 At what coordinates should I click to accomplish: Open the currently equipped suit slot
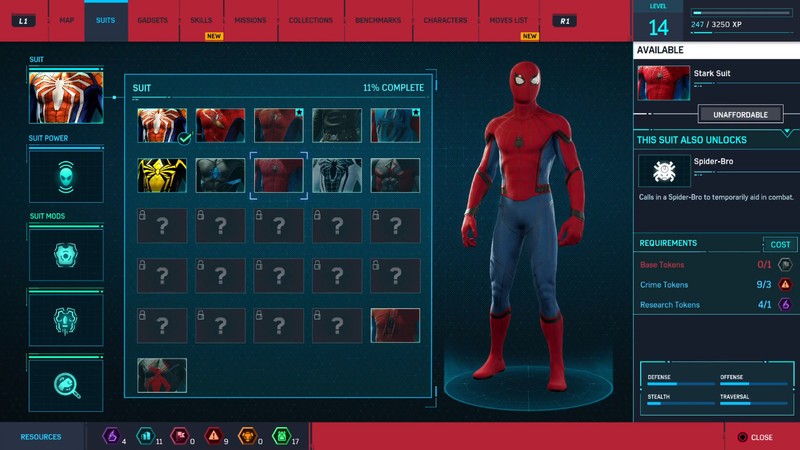coord(66,97)
